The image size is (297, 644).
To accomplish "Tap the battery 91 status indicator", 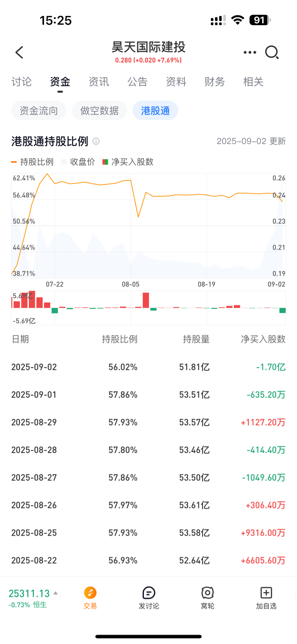I will coord(260,20).
